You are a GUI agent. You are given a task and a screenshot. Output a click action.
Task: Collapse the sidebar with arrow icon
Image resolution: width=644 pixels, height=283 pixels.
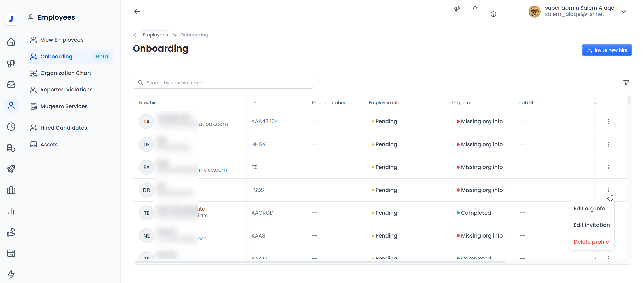point(136,12)
